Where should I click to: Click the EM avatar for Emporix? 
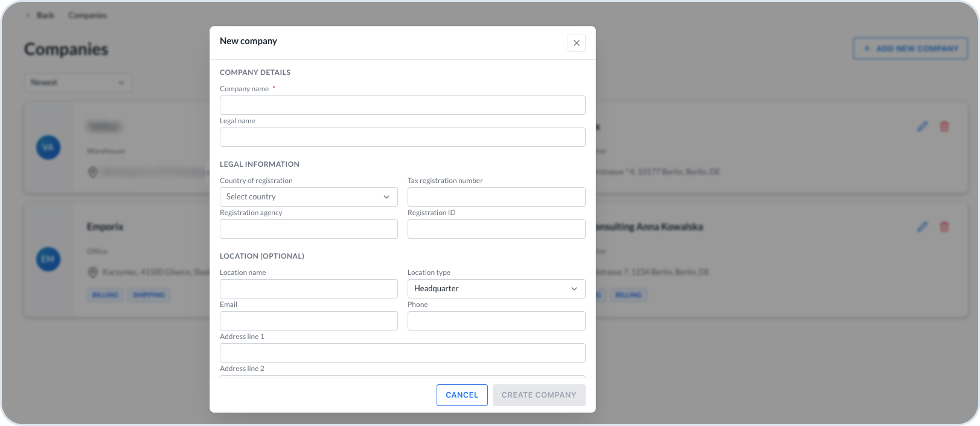[48, 259]
